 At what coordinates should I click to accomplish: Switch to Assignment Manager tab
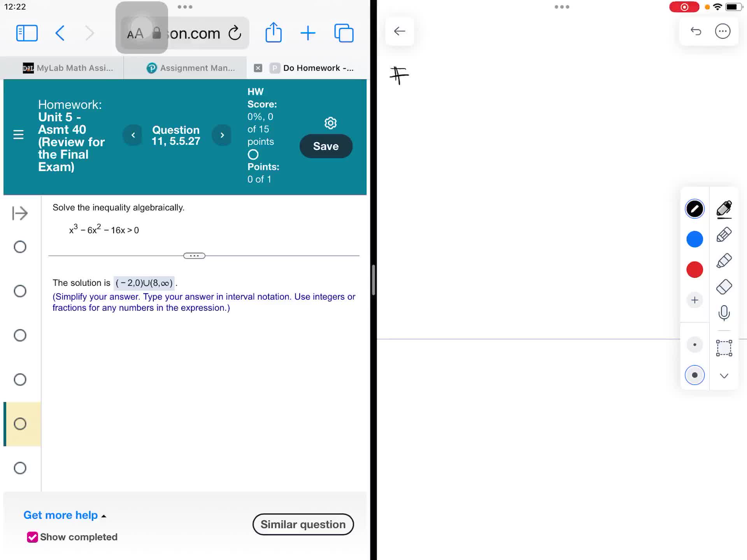(191, 68)
